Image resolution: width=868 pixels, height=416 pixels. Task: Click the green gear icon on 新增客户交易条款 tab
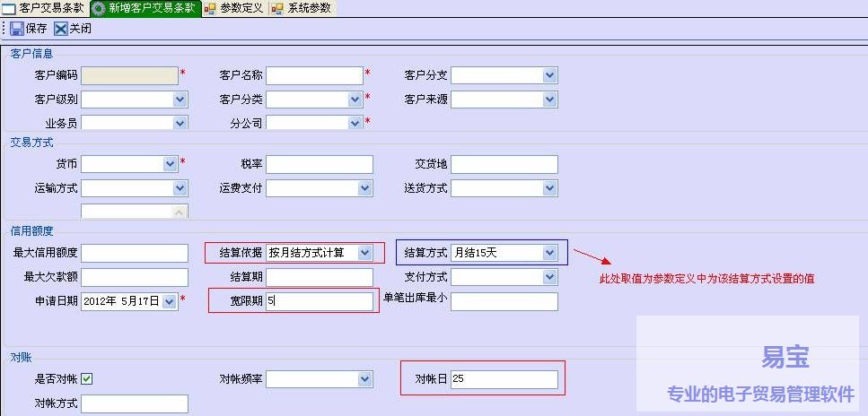click(99, 8)
